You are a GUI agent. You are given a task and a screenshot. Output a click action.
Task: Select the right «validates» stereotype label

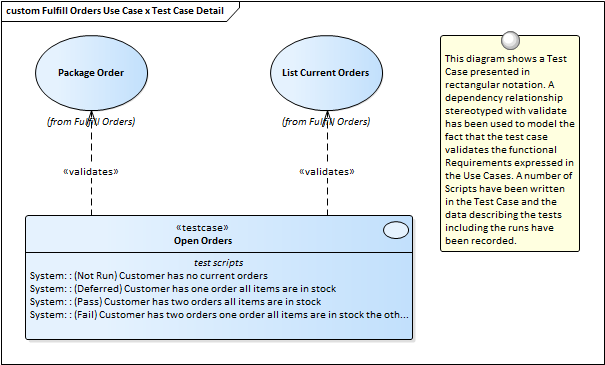click(x=327, y=172)
